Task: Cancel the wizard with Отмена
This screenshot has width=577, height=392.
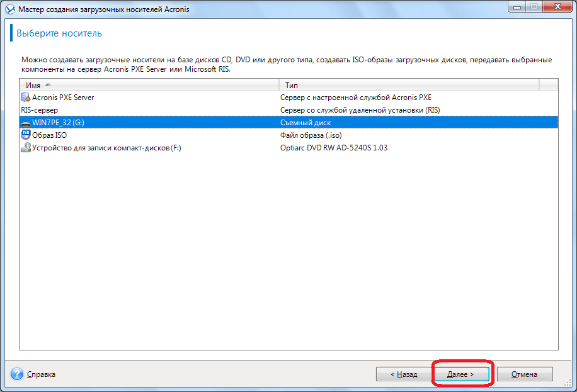Action: point(525,374)
